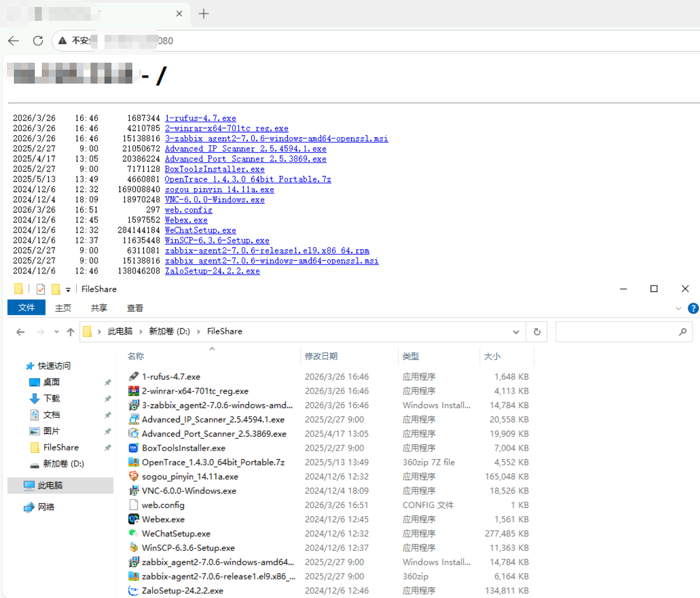Screen dimensions: 700x598
Task: Select 快速访问 in navigation pane
Action: coord(54,366)
